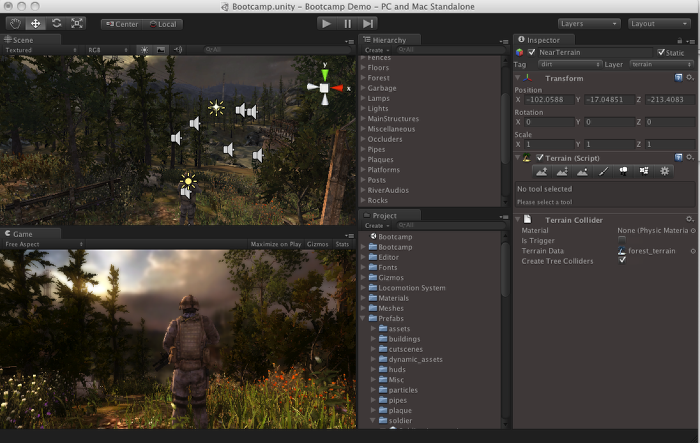Switch to the Game tab
Viewport: 700px width, 443px height.
tap(20, 234)
